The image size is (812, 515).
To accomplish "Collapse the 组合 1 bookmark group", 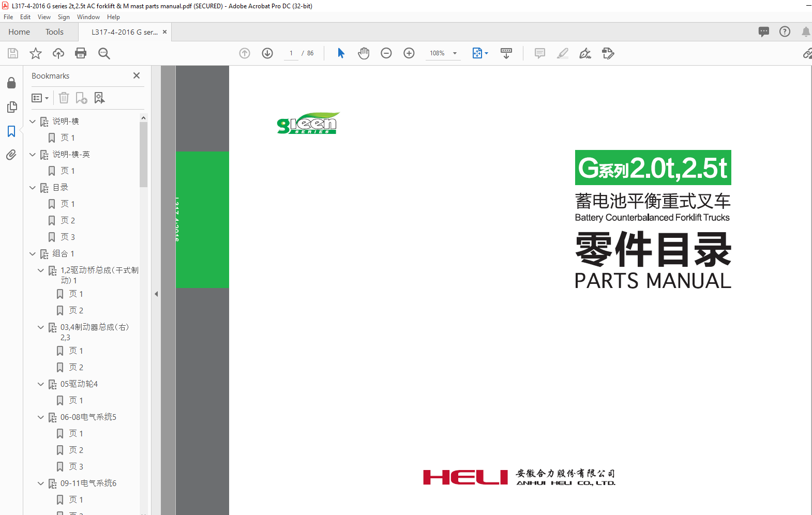I will click(x=33, y=254).
